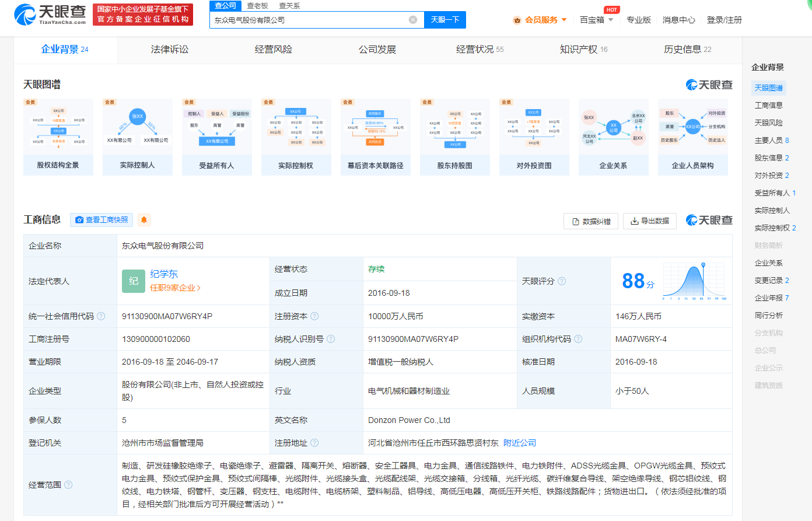Click the 天眼一下 search button
812x521 pixels.
click(445, 20)
